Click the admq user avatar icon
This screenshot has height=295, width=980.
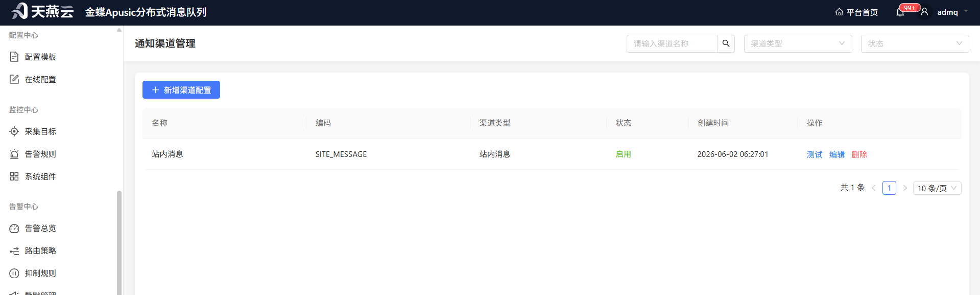(924, 12)
